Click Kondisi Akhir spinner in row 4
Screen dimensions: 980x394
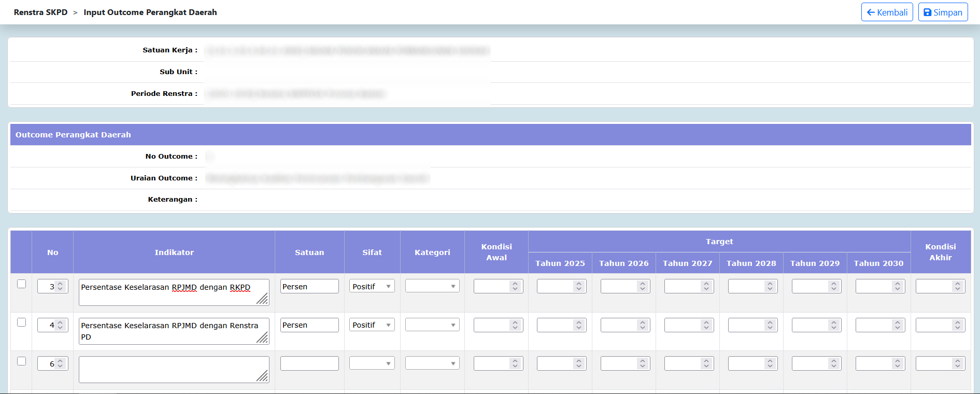957,325
